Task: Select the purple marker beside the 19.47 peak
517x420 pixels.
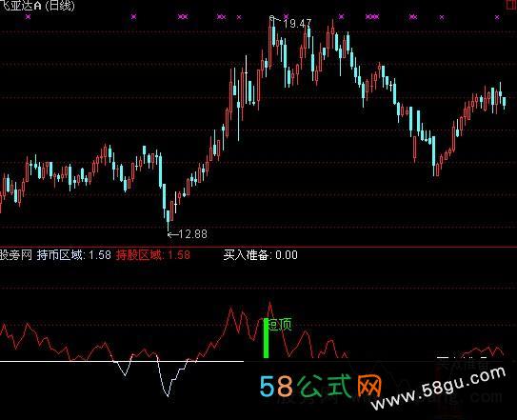Action: click(x=286, y=16)
